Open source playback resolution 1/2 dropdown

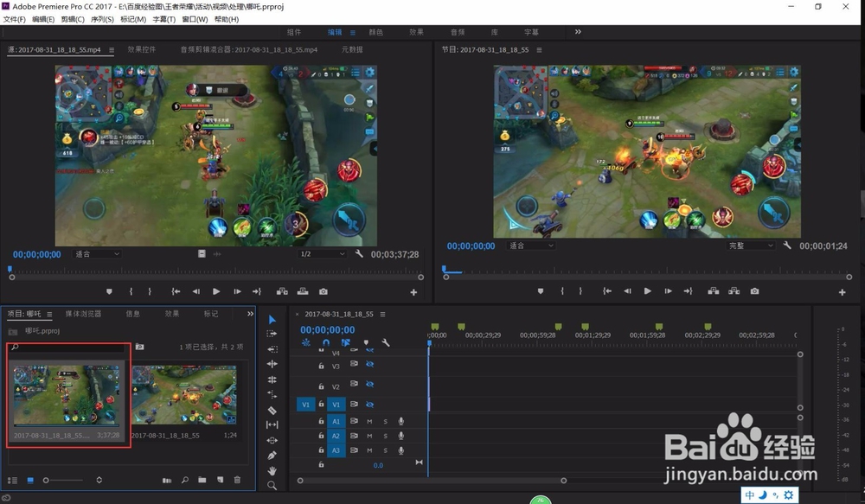coord(322,253)
